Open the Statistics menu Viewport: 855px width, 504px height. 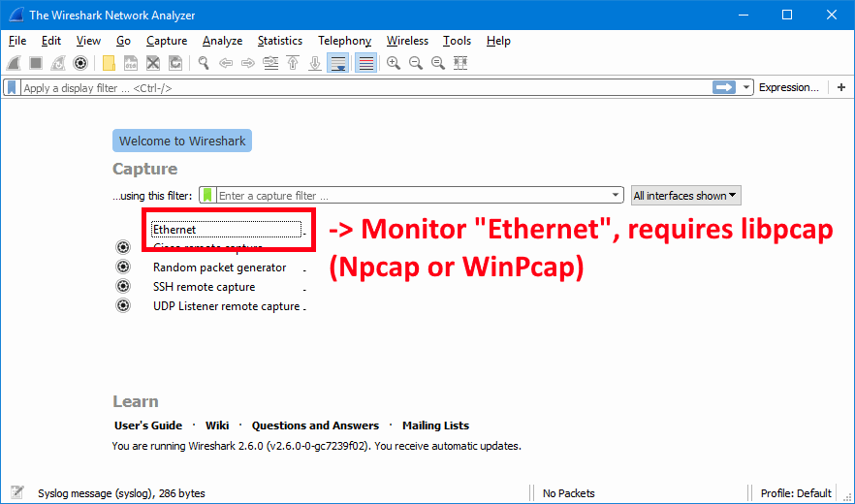[280, 41]
